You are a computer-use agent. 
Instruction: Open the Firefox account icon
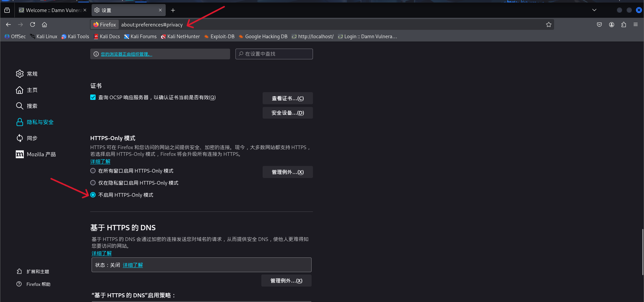coord(611,24)
